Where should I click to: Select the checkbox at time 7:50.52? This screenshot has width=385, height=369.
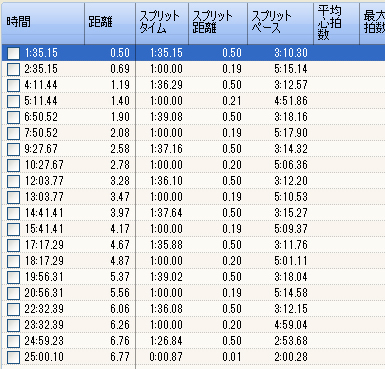14,133
